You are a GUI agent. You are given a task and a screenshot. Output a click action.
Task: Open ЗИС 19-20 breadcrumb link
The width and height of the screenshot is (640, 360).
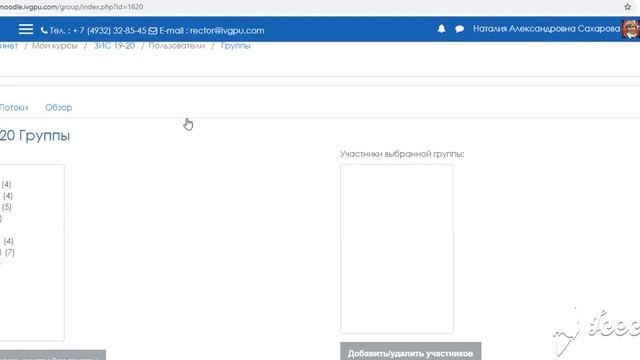click(114, 46)
